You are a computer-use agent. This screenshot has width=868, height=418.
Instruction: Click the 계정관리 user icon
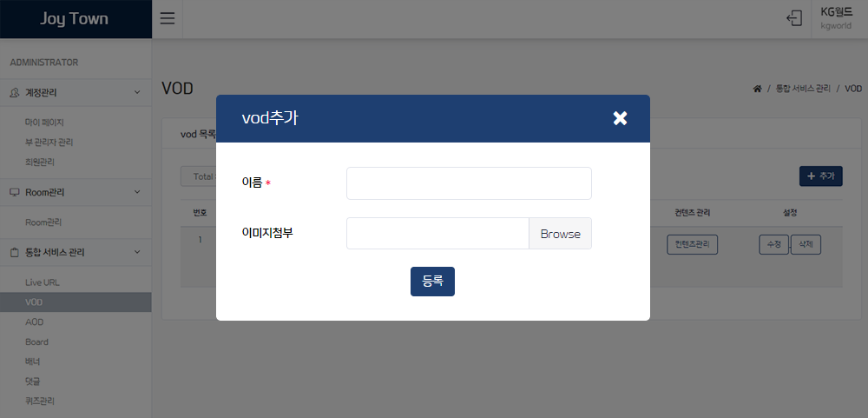pos(15,93)
